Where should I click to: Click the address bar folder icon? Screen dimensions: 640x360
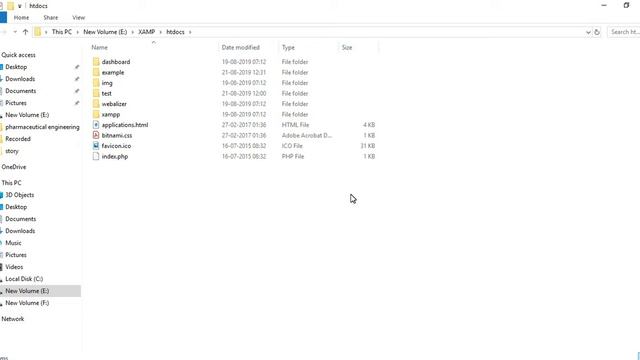coord(38,32)
